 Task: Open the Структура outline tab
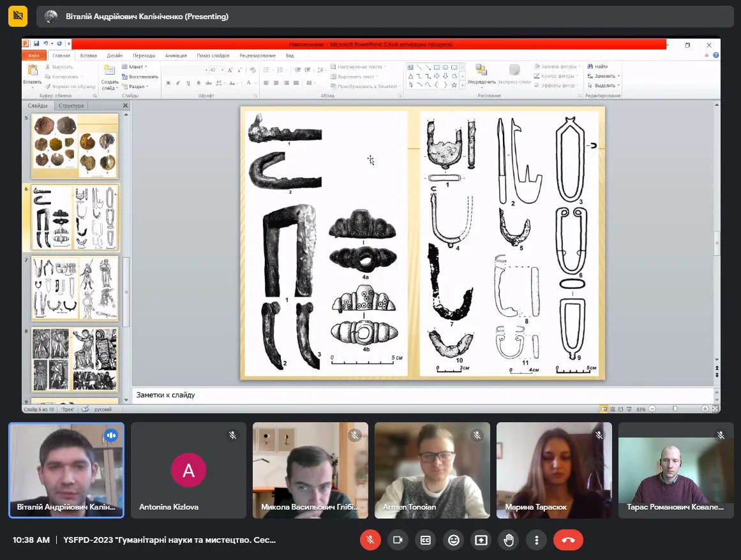point(70,106)
